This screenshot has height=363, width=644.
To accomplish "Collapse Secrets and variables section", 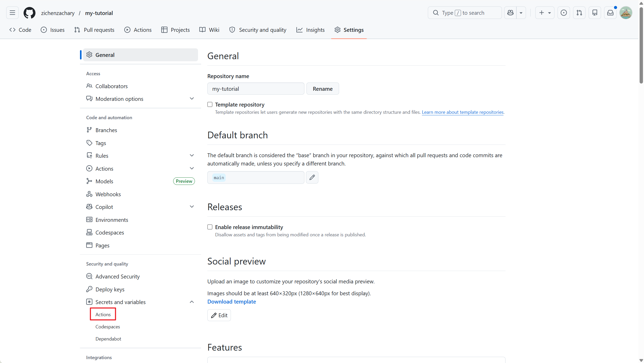I will pos(192,302).
